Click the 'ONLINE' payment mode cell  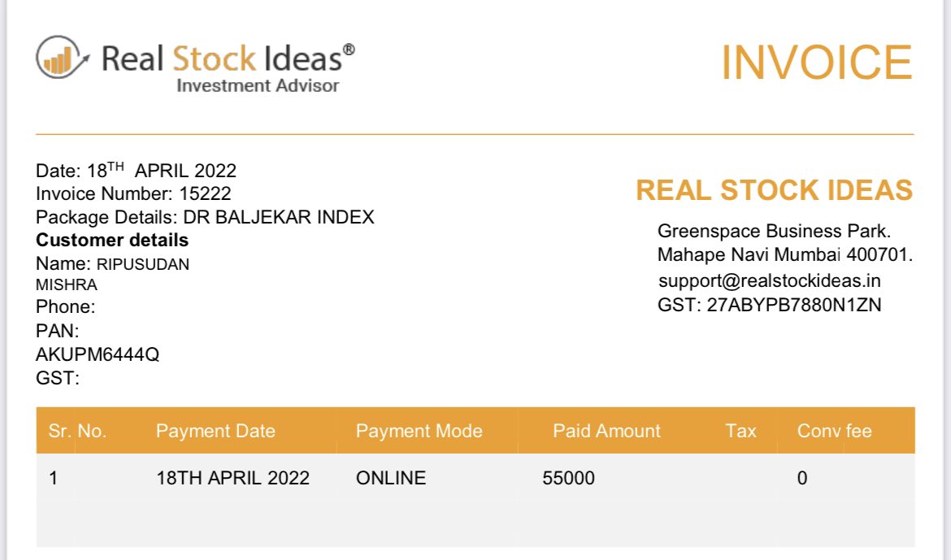[x=391, y=478]
